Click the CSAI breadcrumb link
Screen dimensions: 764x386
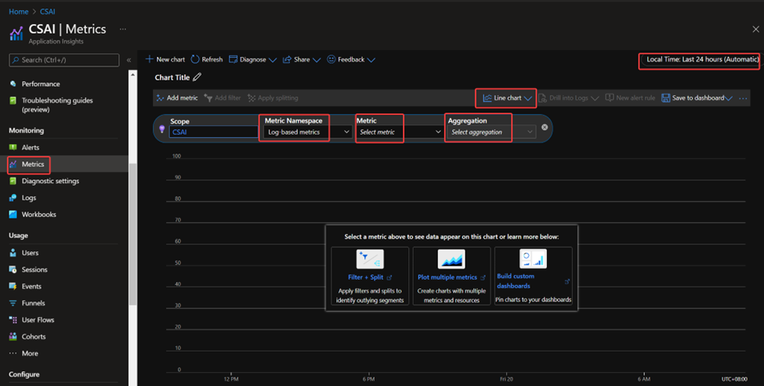pos(47,11)
